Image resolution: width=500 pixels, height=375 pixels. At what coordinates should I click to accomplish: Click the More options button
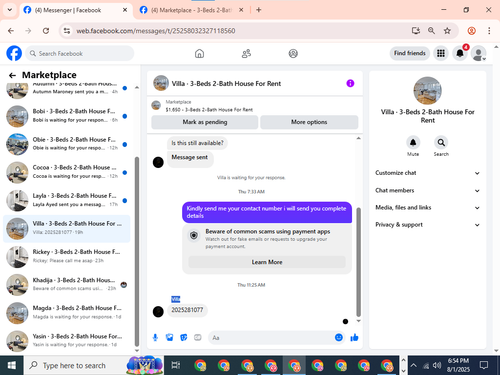tap(309, 122)
